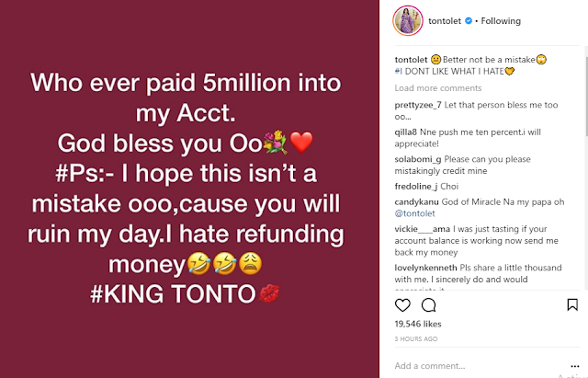Follow the @tontolet mention link
588x378 pixels.
414,213
